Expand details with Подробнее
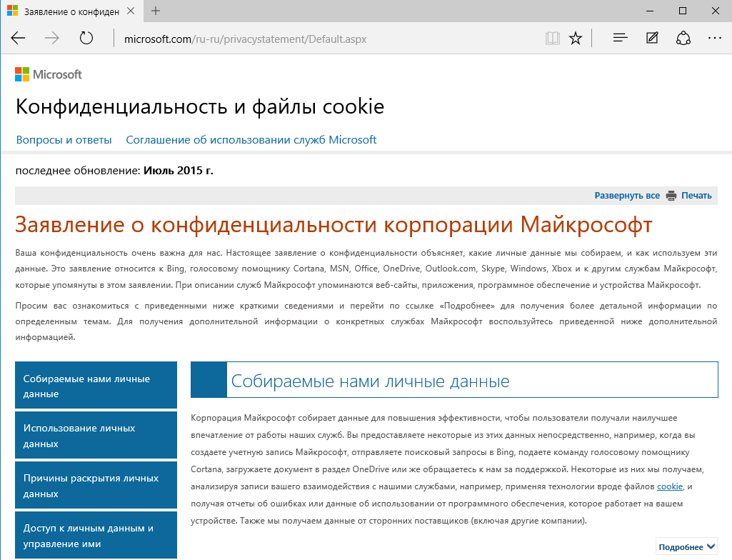This screenshot has width=732, height=560. [x=686, y=547]
